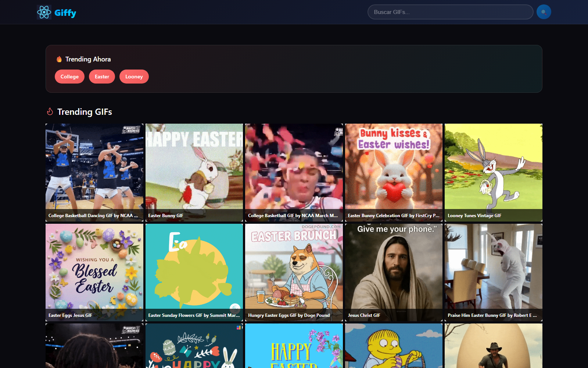Open the Looney Tunes Vintage GIF

pos(493,172)
